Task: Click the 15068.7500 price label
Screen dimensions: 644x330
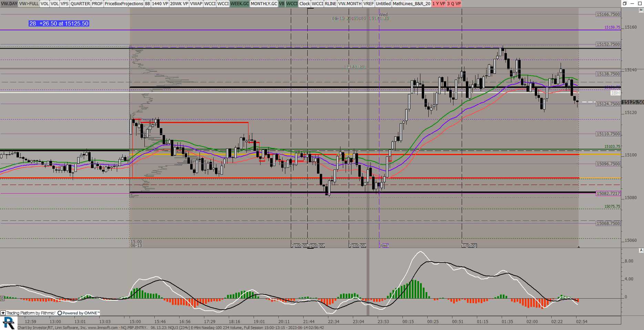Action: 608,223
